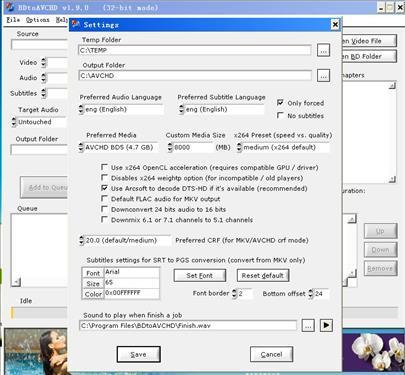Screen dimensions: 405x375
Task: Click Open Video File in main window
Action: pos(369,41)
